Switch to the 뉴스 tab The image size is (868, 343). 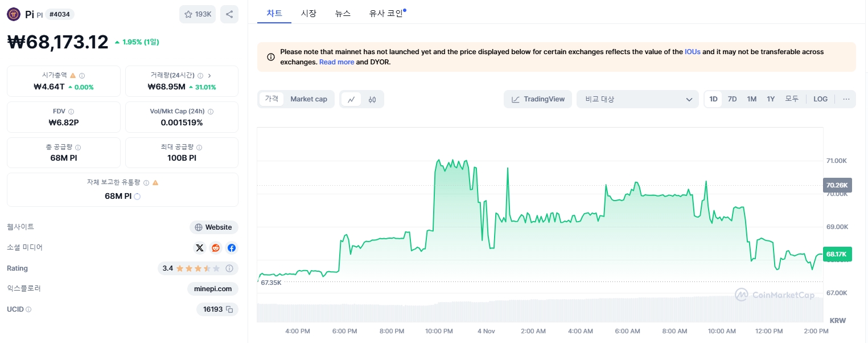click(343, 13)
